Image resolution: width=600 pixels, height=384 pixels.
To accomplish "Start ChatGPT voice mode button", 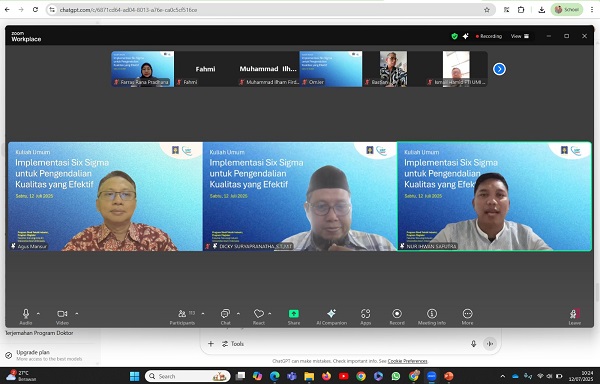I will pyautogui.click(x=489, y=344).
